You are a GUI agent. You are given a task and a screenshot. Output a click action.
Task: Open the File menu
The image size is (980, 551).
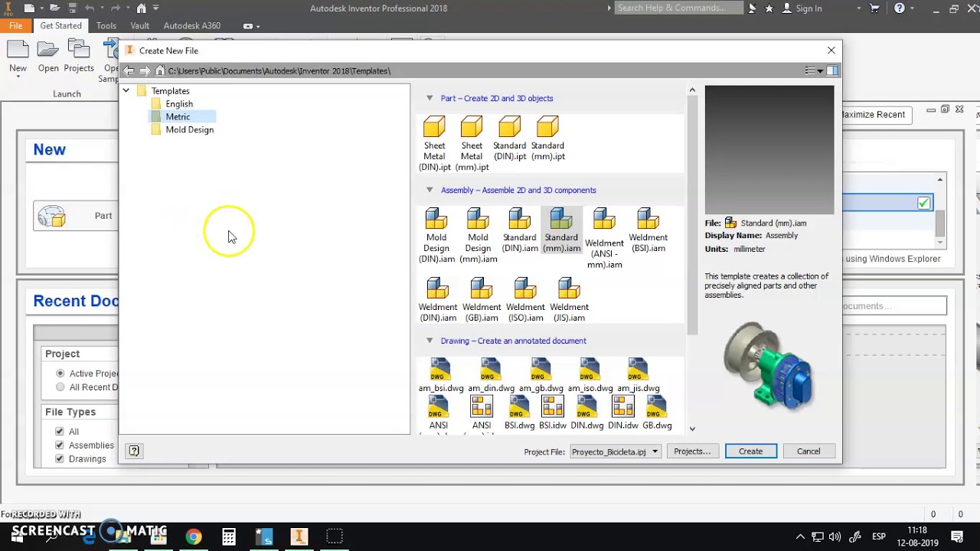click(x=15, y=25)
